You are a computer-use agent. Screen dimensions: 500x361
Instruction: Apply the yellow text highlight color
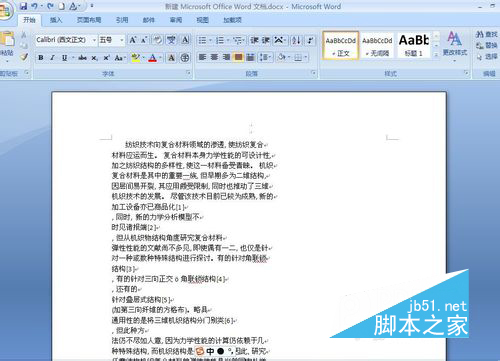point(136,58)
